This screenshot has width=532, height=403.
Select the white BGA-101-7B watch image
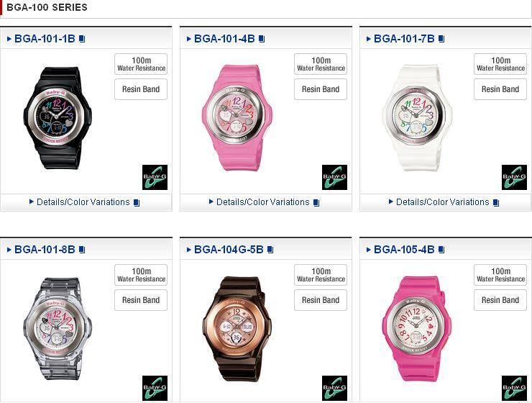click(417, 118)
